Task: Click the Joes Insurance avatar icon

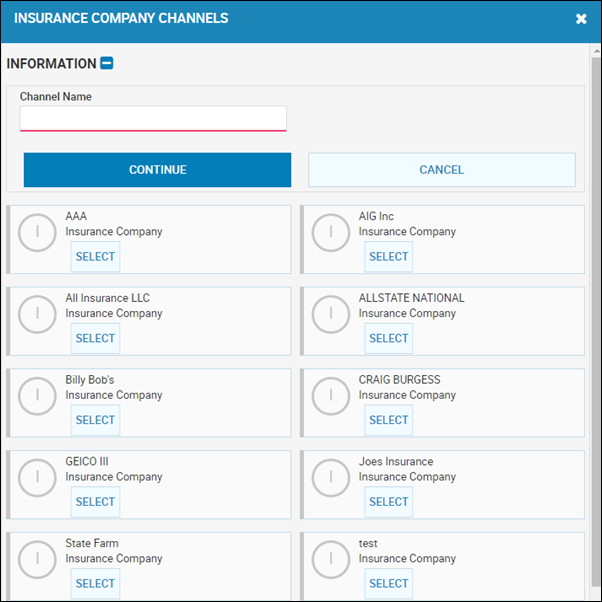Action: coord(331,478)
